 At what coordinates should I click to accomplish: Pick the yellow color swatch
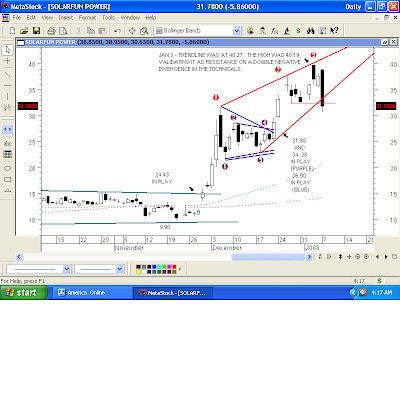(138, 272)
